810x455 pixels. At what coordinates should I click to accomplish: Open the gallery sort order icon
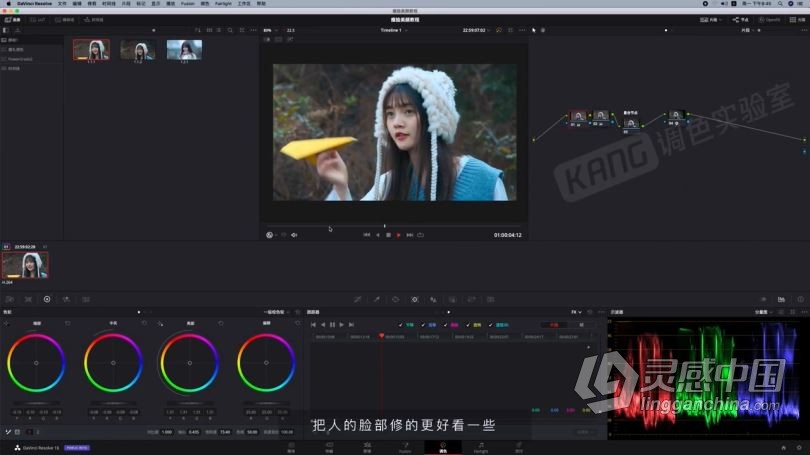pos(198,30)
